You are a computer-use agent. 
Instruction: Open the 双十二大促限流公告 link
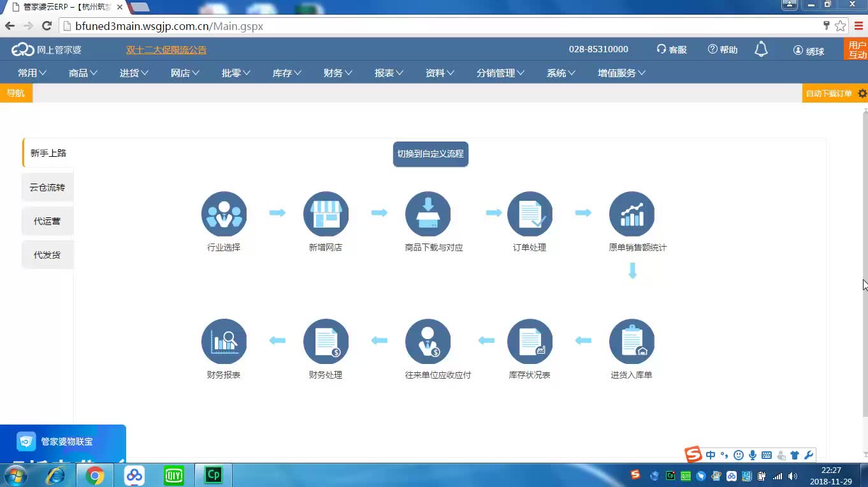tap(166, 50)
